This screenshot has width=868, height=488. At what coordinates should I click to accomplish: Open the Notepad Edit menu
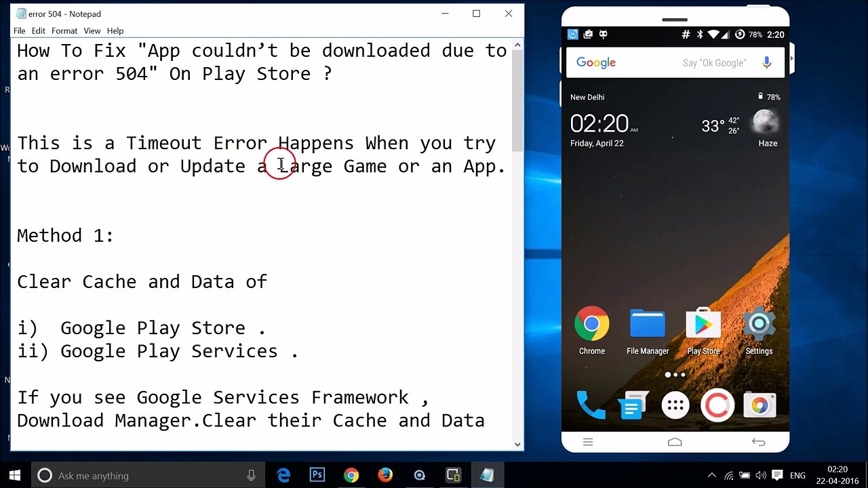[x=38, y=30]
